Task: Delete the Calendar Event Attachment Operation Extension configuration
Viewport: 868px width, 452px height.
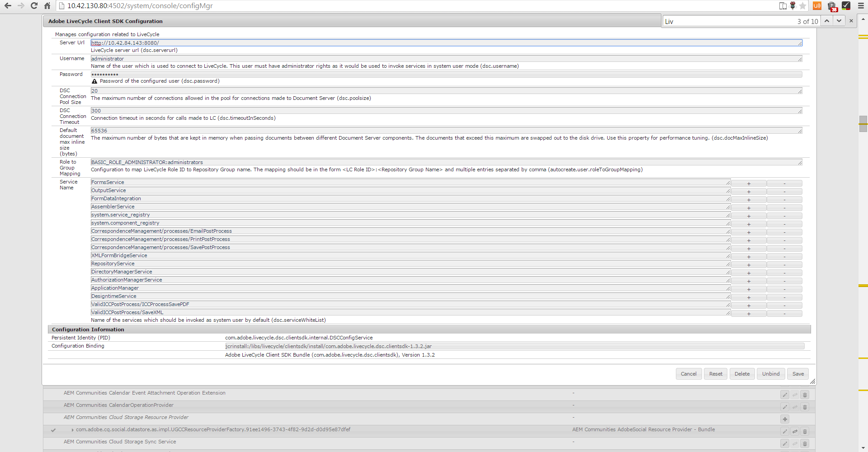Action: (x=805, y=395)
